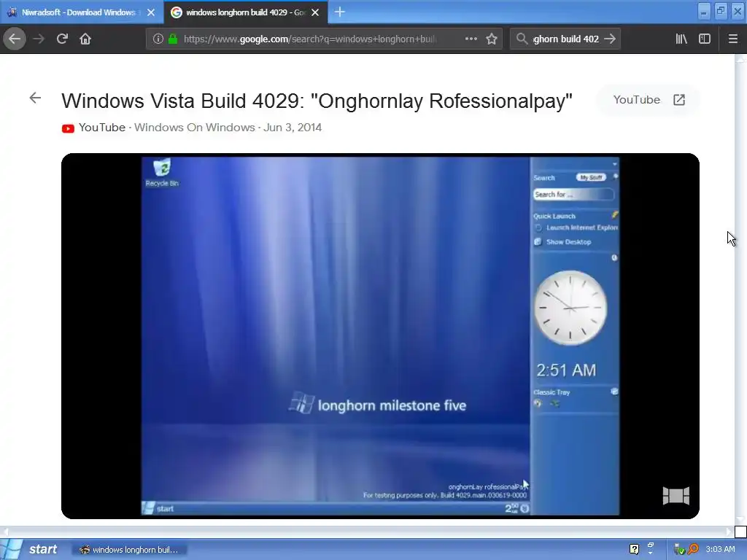The width and height of the screenshot is (747, 560).
Task: Open video on YouTube button
Action: [x=649, y=100]
